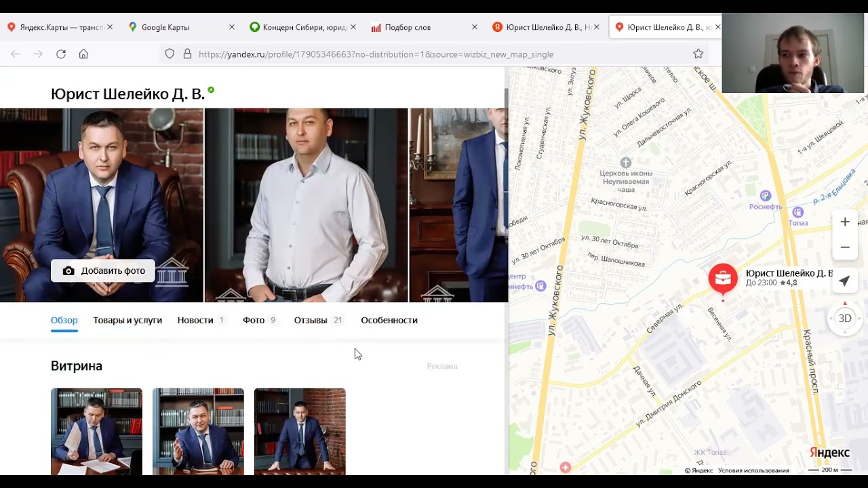Screen dimensions: 868x488
Task: Close the tab with the Яндекс 'Я' icon
Action: pyautogui.click(x=596, y=27)
